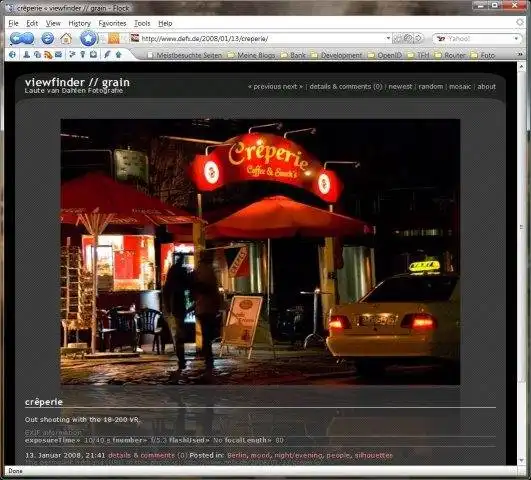Click the 'silhouettes' category link
Screen dimensions: 531x480
point(374,455)
